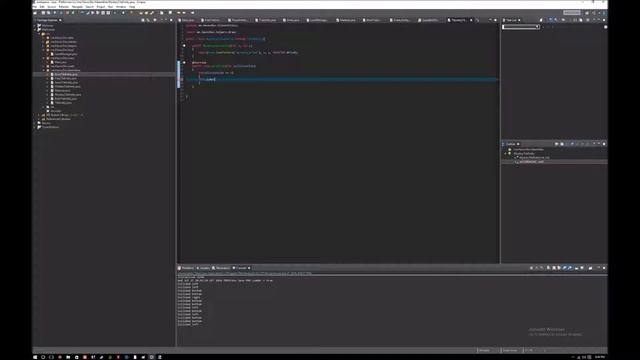Select the Console tab
640x360 pixels.
click(x=240, y=268)
